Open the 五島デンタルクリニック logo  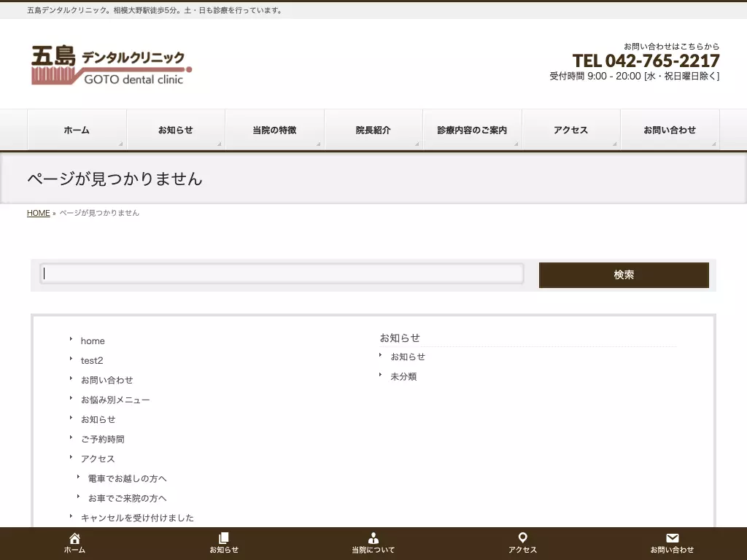[x=112, y=65]
